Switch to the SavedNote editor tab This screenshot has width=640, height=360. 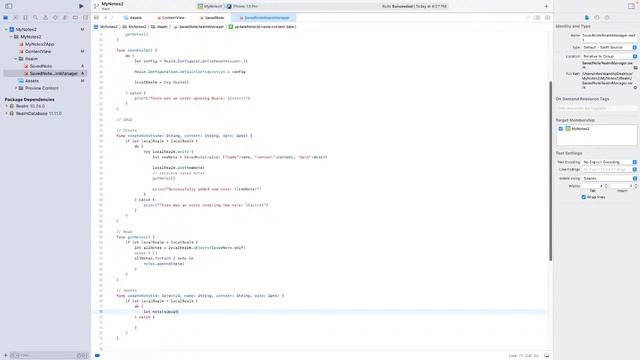click(x=212, y=18)
